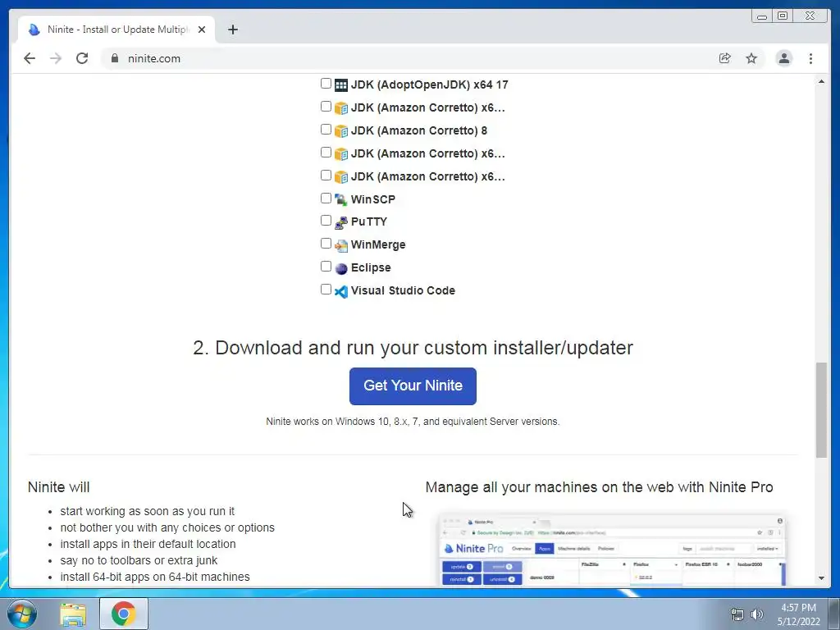The width and height of the screenshot is (840, 630).
Task: Check the JDK (AdoptOpenJDK) x64 17 checkbox
Action: tap(326, 84)
